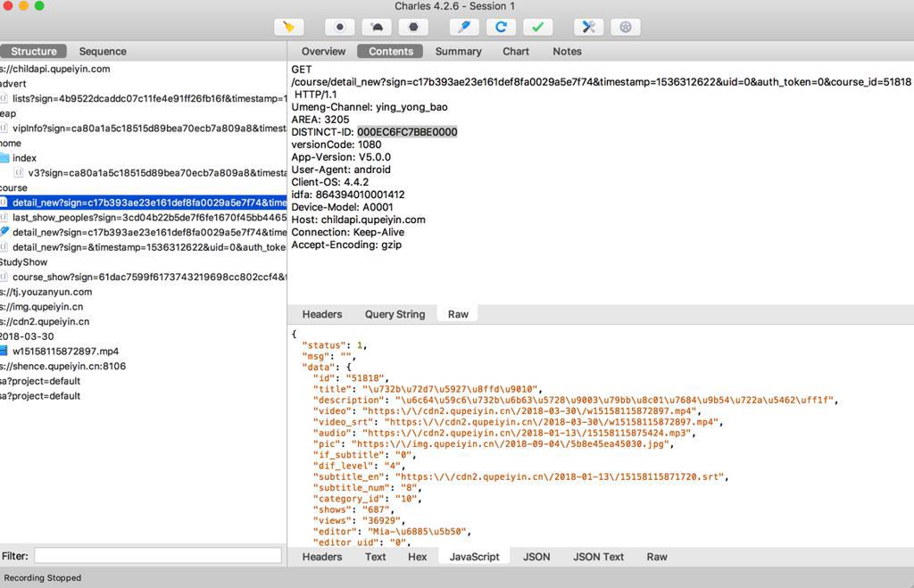Select the course folder in the tree
914x588 pixels.
pyautogui.click(x=14, y=187)
